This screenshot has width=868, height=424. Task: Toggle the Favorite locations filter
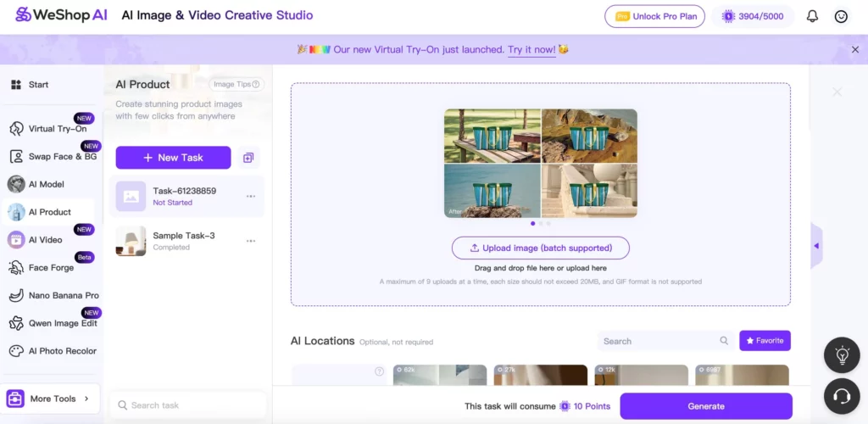(x=765, y=341)
